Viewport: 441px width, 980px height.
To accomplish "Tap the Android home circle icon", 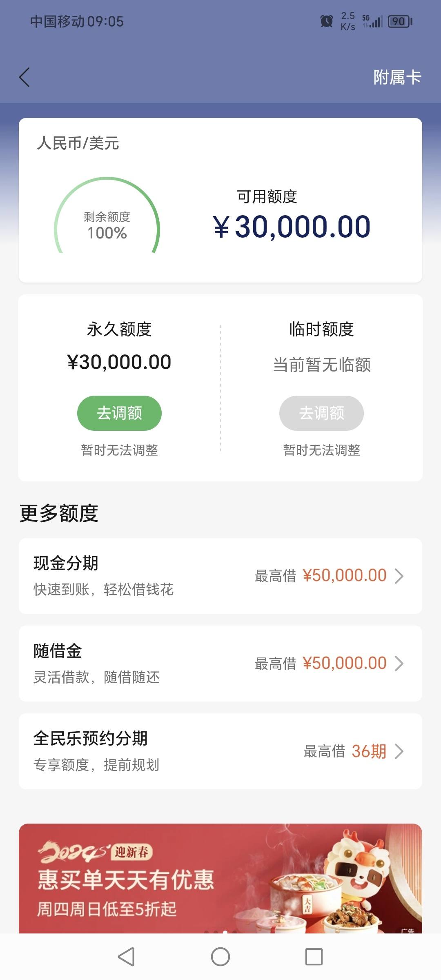I will (x=220, y=956).
